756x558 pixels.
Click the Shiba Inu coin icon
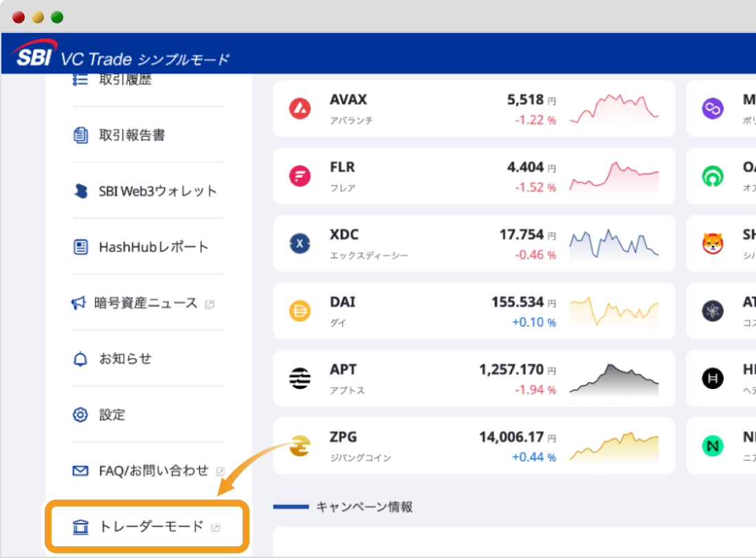point(713,243)
